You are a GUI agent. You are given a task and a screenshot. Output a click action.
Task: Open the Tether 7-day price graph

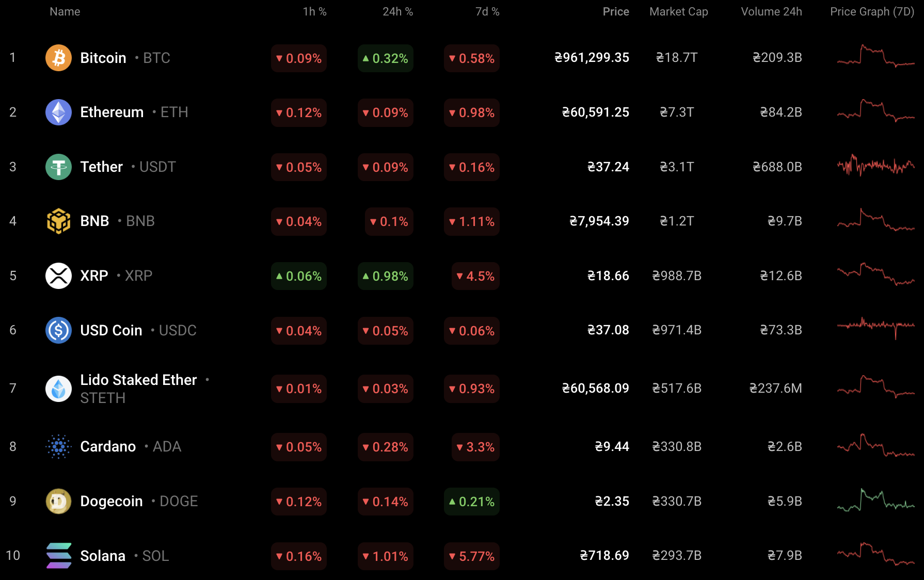click(x=875, y=166)
